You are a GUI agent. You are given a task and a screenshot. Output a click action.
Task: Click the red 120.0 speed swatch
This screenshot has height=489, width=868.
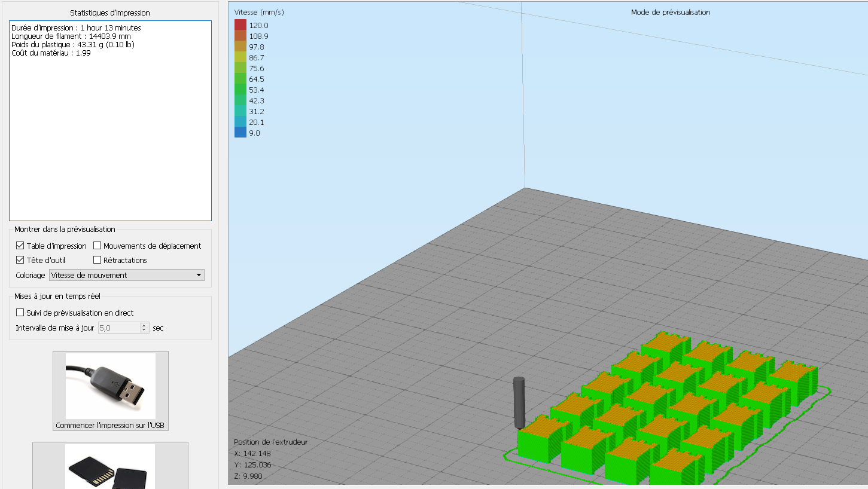(x=240, y=25)
